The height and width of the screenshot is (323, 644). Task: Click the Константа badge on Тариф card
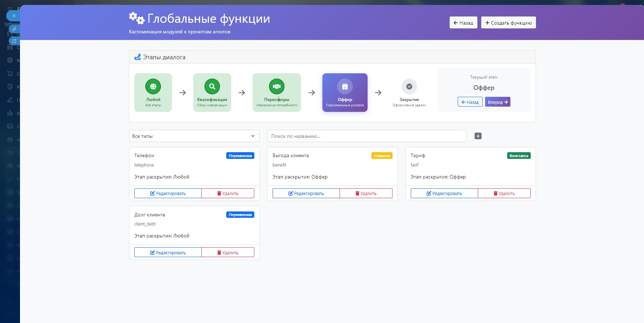coord(518,156)
